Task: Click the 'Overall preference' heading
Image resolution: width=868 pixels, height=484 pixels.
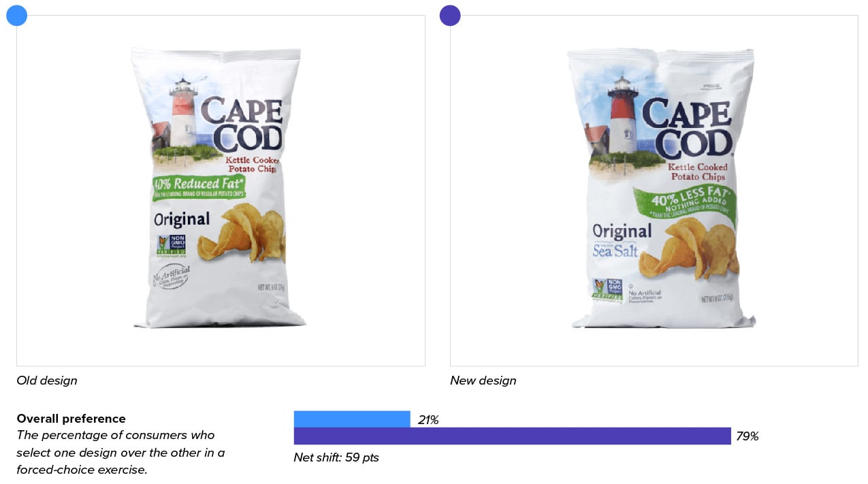Action: 71,419
